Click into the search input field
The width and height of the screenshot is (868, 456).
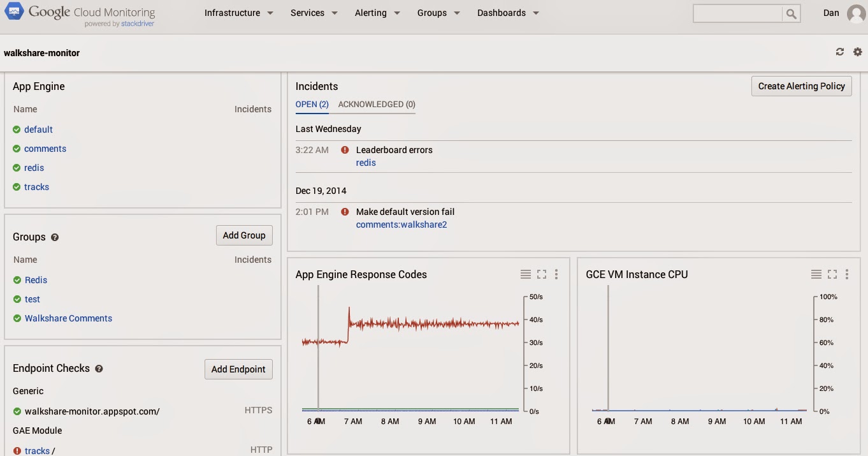737,13
